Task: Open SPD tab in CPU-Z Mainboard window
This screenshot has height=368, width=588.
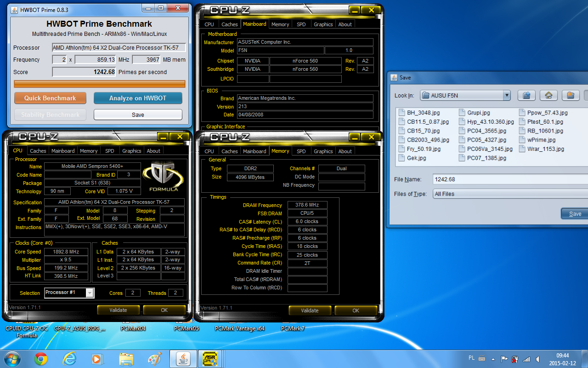Action: 301,24
